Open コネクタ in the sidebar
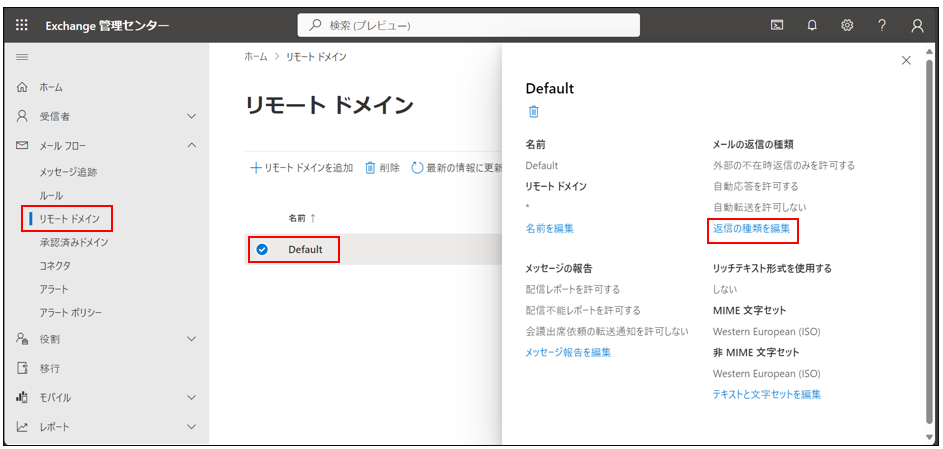943x449 pixels. [x=55, y=266]
